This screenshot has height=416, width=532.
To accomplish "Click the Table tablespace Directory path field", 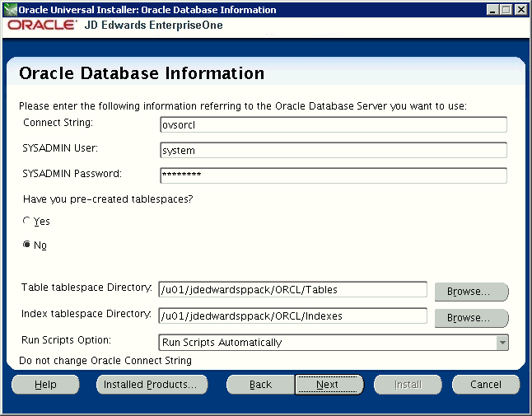I will pyautogui.click(x=293, y=289).
